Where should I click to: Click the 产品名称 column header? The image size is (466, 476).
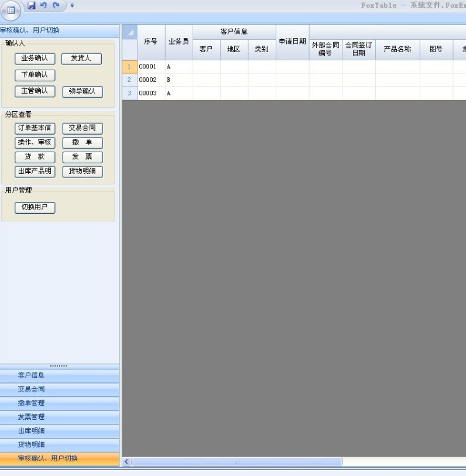398,50
